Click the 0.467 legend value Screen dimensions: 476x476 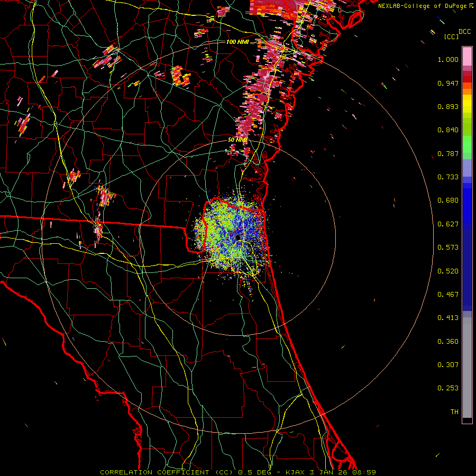point(448,295)
